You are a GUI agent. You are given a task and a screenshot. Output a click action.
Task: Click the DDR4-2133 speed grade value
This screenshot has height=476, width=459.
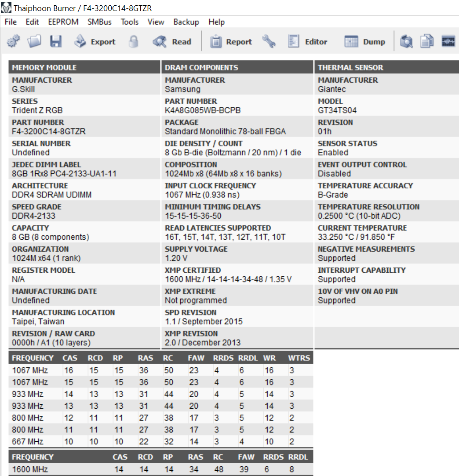click(34, 216)
